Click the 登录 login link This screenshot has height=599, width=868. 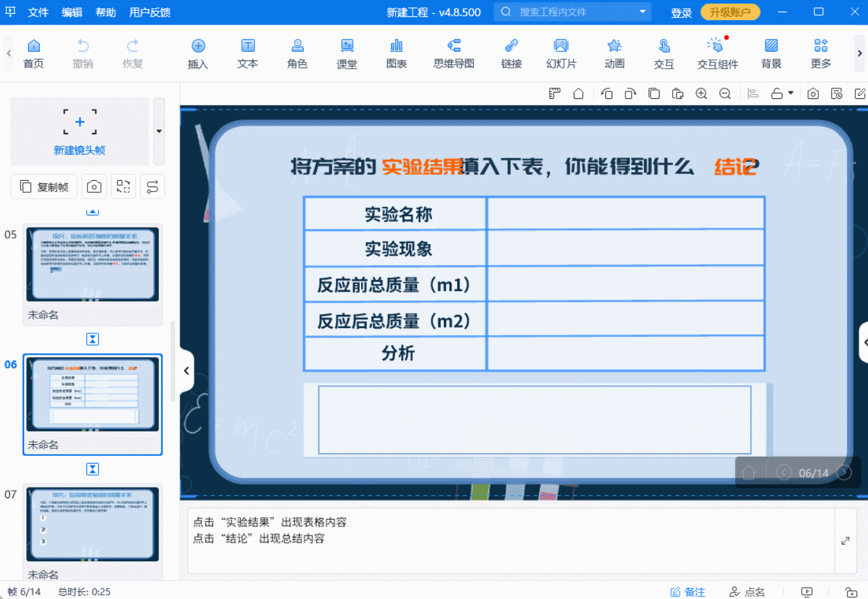(681, 12)
